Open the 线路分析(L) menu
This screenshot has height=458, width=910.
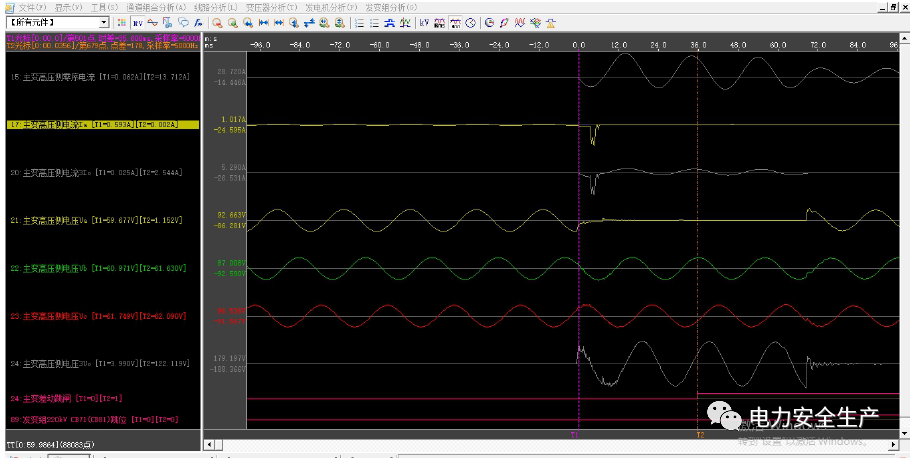coord(216,8)
